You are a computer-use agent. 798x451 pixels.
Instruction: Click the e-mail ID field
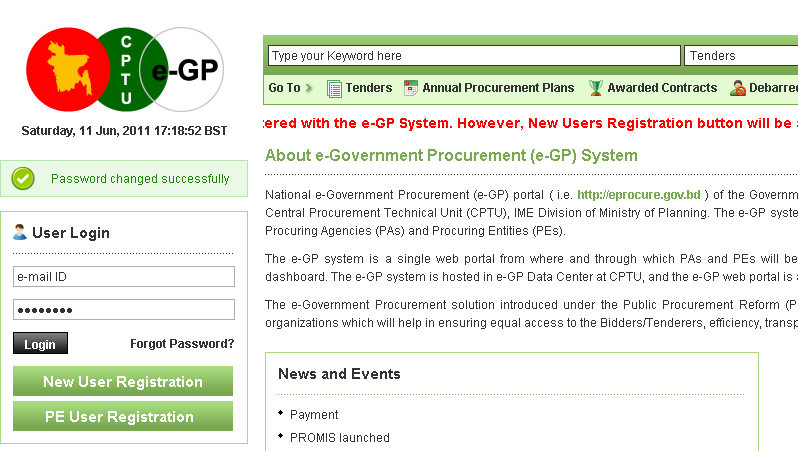124,276
